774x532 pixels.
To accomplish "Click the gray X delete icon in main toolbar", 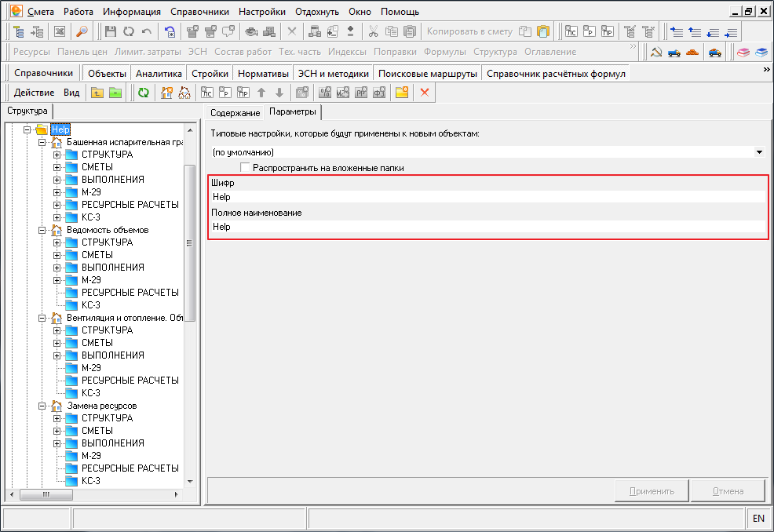I will 292,31.
